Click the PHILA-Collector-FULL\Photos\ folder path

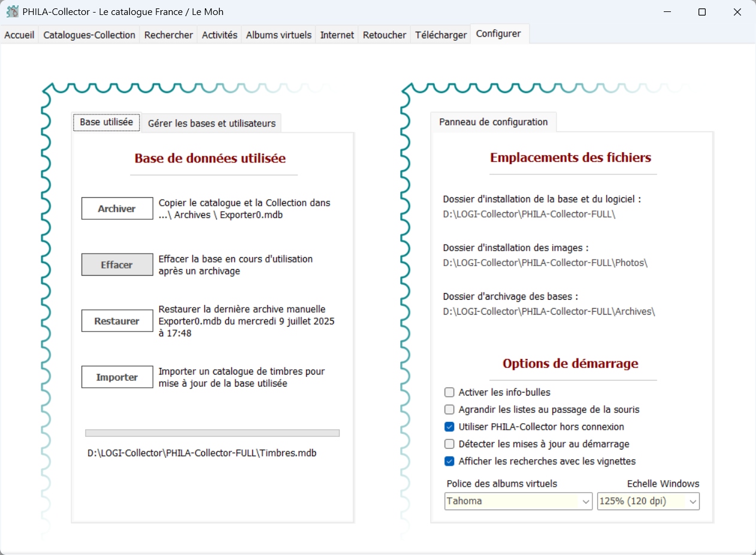tap(545, 263)
